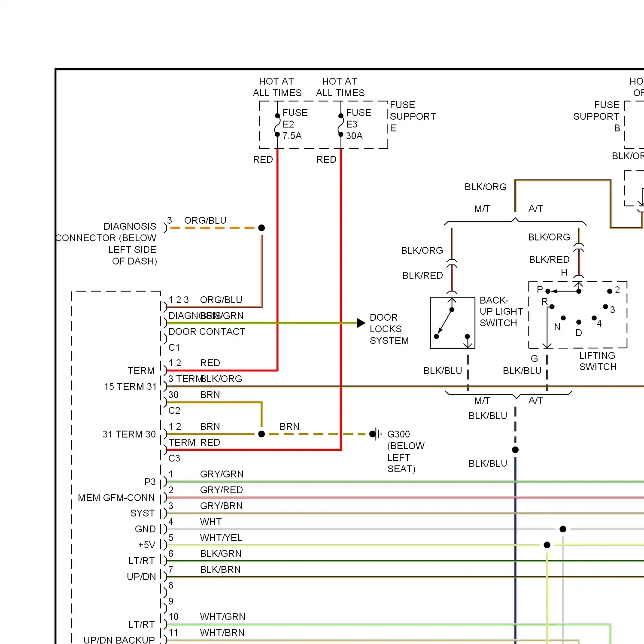Click the ORG/BLU label beside diagnosis connector pin 3
This screenshot has width=644, height=644.
pyautogui.click(x=205, y=220)
